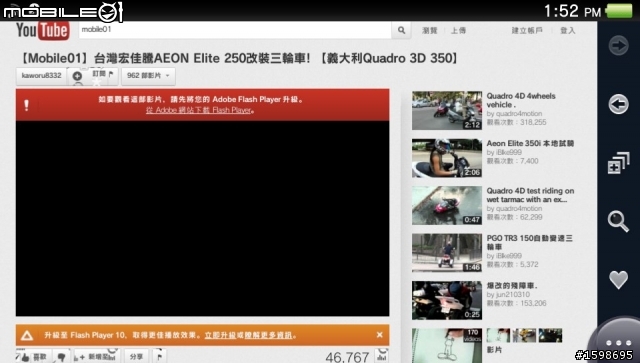Click the YouTube logo

(42, 31)
